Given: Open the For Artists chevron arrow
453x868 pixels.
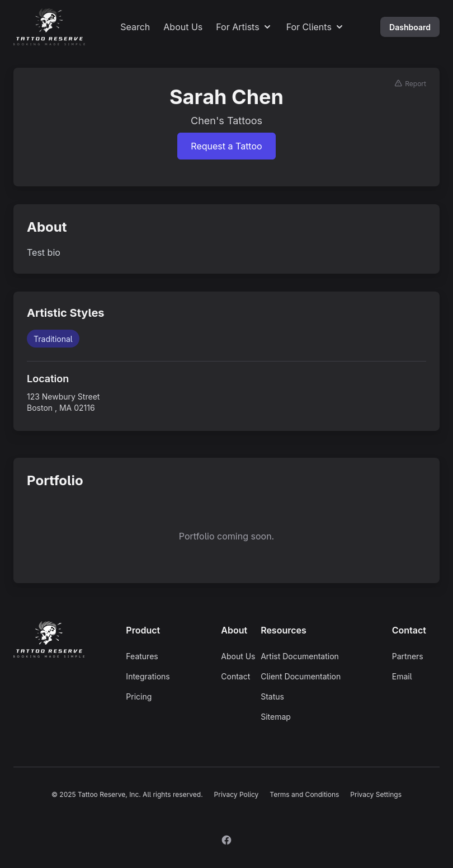Looking at the screenshot, I should tap(267, 27).
